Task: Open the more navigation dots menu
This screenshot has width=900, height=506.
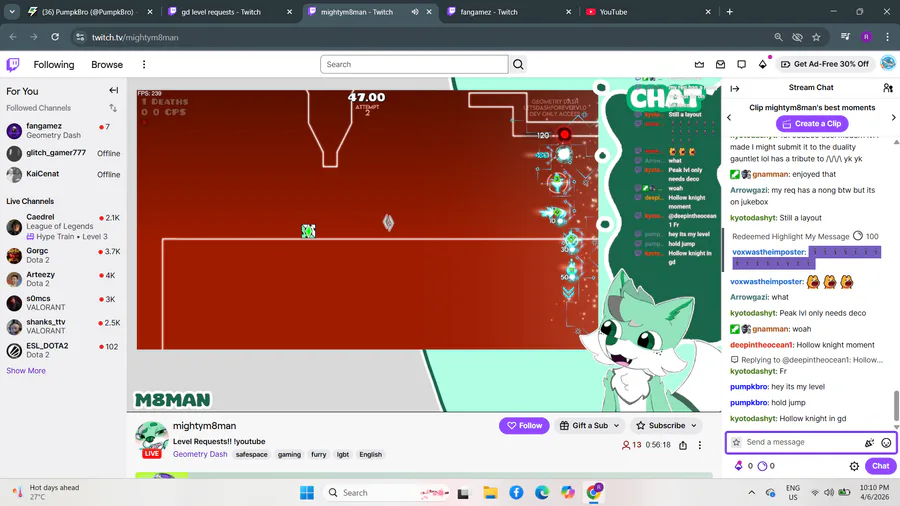Action: tap(144, 64)
